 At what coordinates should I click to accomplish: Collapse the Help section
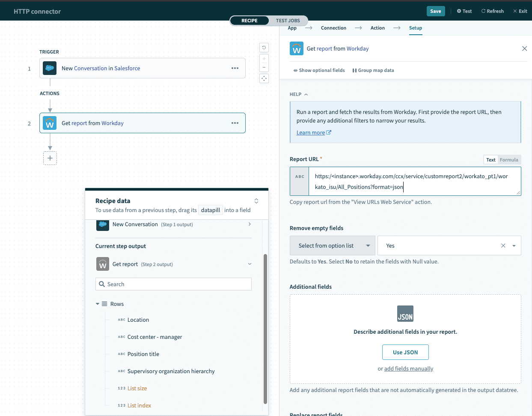[299, 94]
